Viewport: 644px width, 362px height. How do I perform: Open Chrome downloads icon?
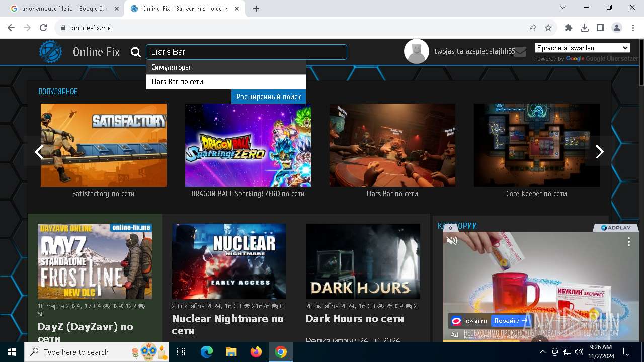[x=585, y=28]
